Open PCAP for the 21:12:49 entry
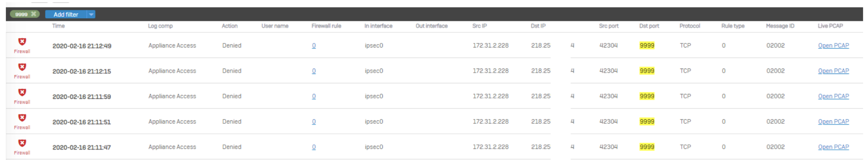This screenshot has height=160, width=868. tap(833, 46)
